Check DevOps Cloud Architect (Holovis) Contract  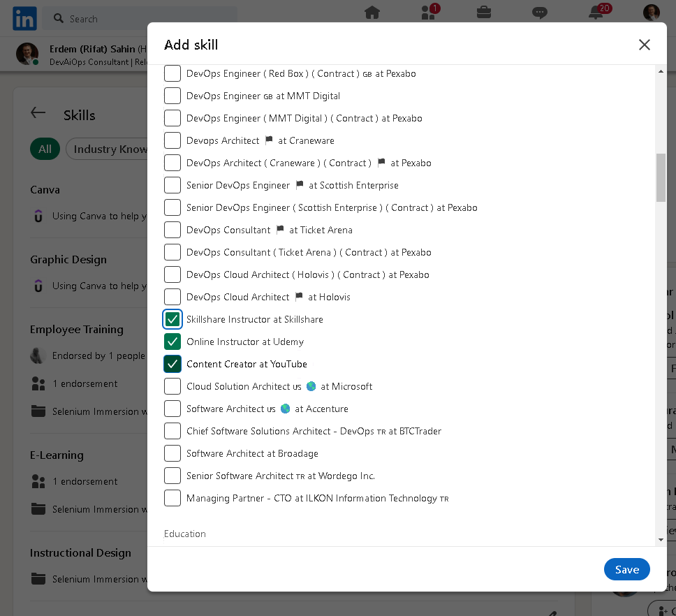click(172, 274)
